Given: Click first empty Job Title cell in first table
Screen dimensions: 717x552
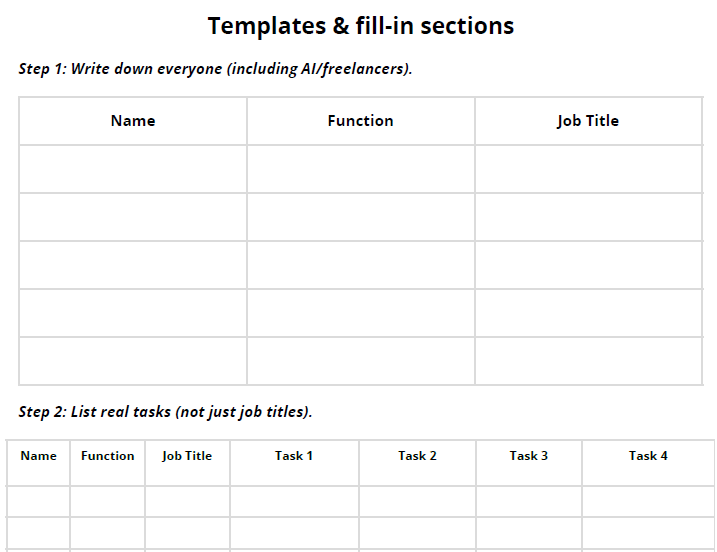Looking at the screenshot, I should tap(588, 169).
